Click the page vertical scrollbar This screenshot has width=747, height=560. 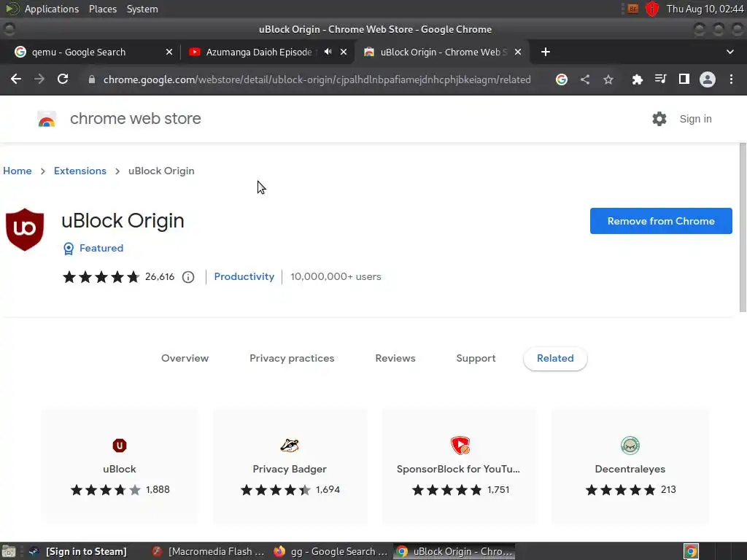(x=743, y=227)
